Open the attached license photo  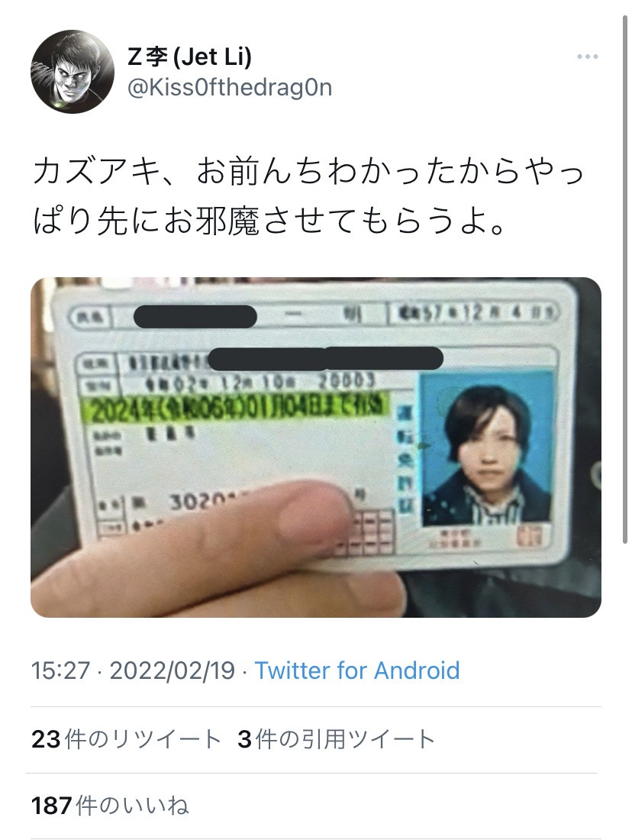point(316,447)
